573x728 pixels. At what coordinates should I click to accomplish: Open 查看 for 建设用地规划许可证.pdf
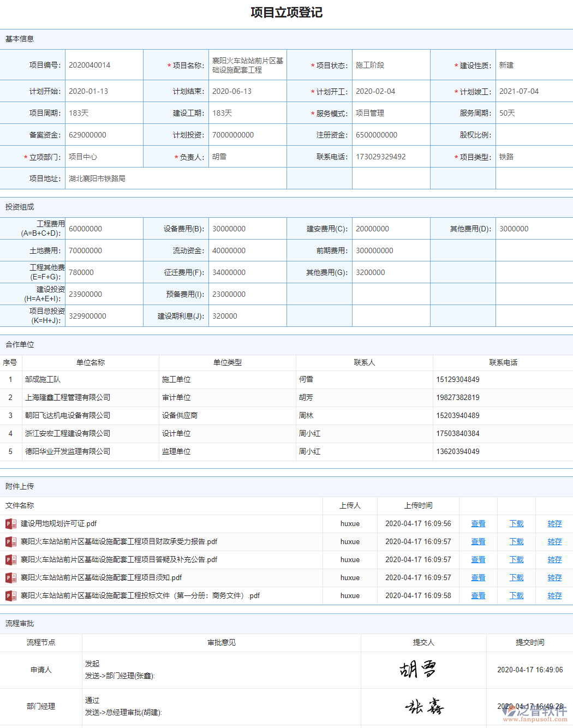click(x=477, y=523)
